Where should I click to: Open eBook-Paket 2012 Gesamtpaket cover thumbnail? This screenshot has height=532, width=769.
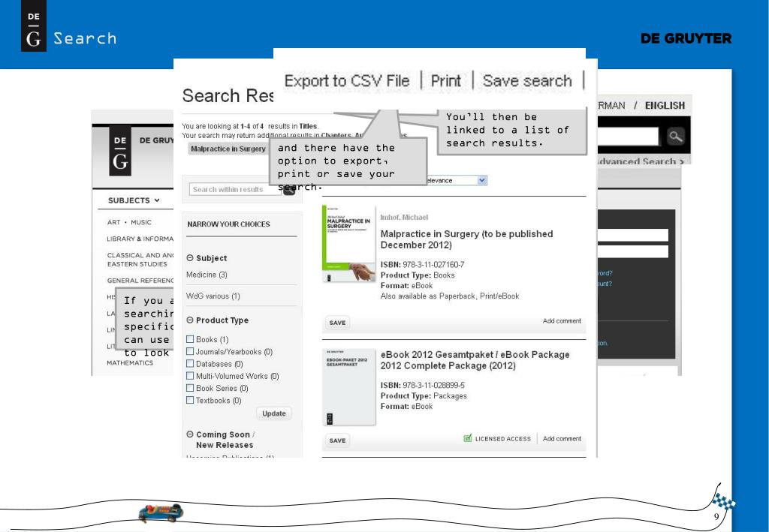point(348,387)
